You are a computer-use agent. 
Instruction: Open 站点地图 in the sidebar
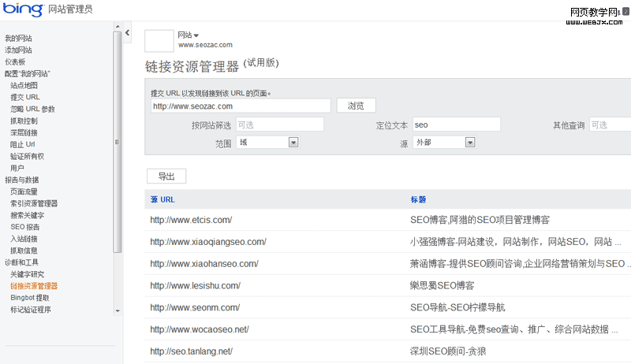[x=24, y=85]
